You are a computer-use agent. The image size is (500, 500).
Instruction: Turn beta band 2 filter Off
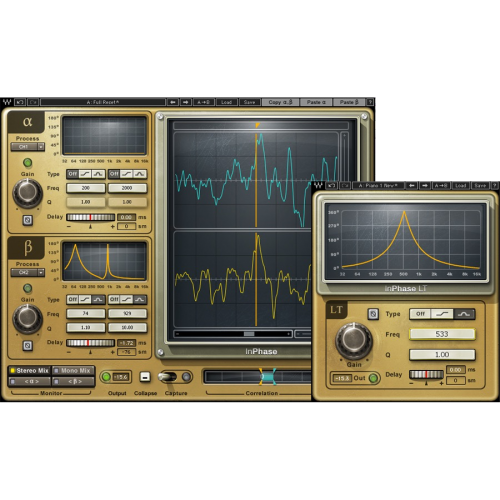[114, 299]
